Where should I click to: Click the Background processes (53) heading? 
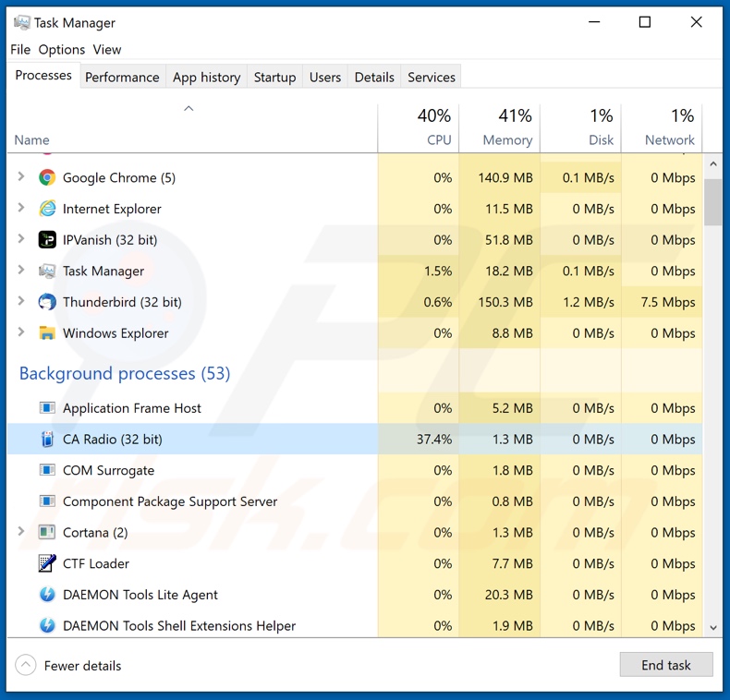[125, 373]
